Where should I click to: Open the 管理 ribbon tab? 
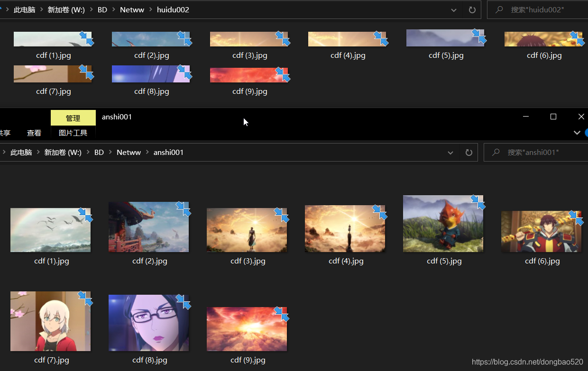point(73,118)
